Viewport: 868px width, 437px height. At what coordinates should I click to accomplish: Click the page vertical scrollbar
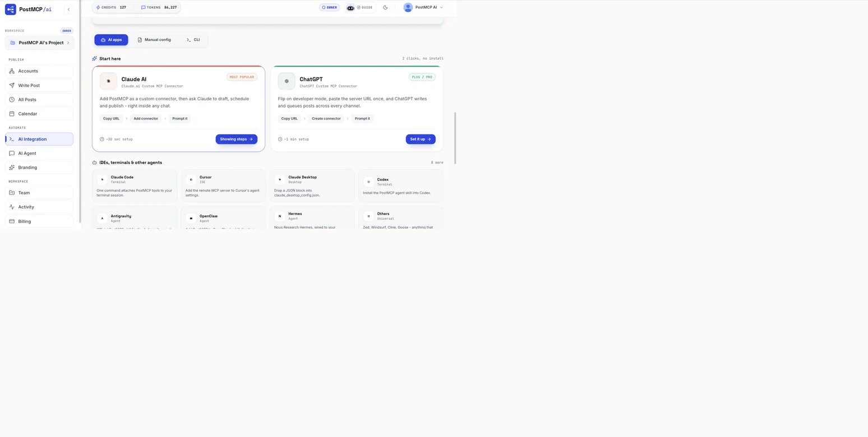455,138
